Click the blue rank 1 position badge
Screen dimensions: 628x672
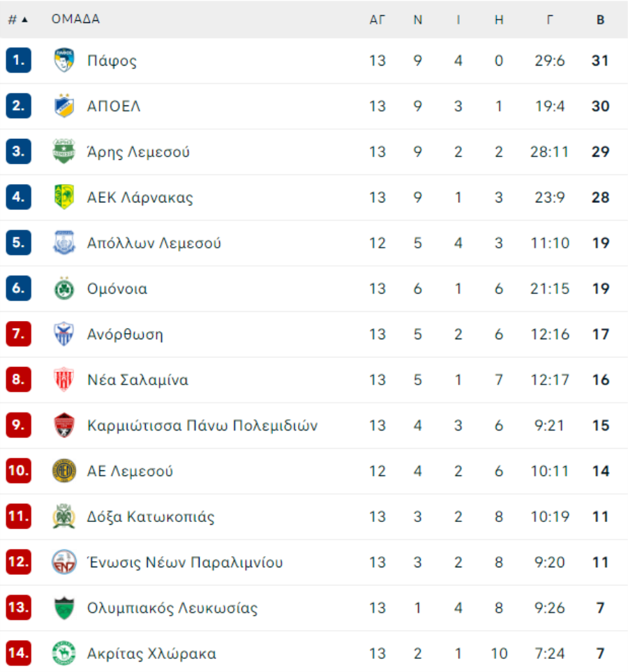19,61
